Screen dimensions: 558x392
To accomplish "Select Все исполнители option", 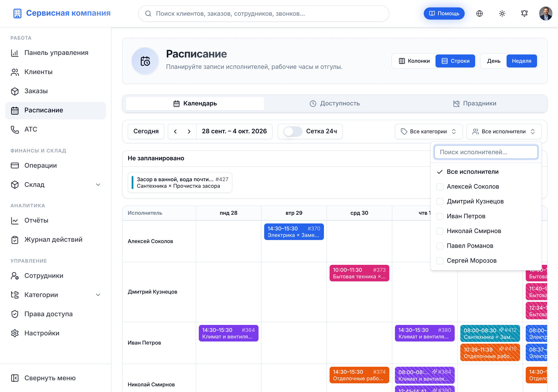I will point(486,172).
